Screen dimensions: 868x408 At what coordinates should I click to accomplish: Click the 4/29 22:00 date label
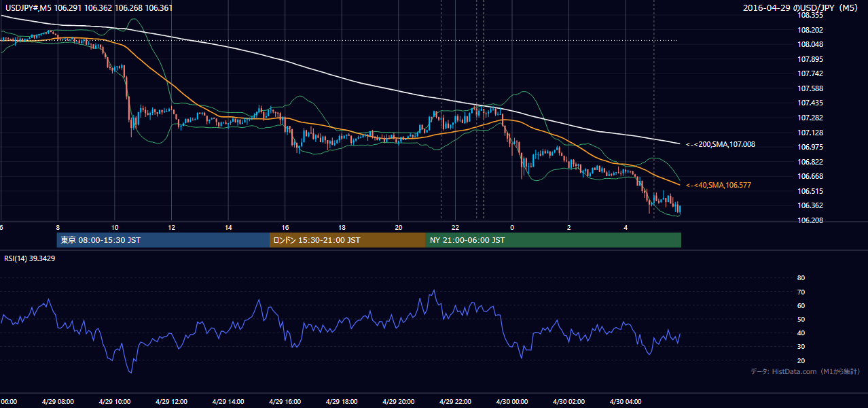point(455,402)
